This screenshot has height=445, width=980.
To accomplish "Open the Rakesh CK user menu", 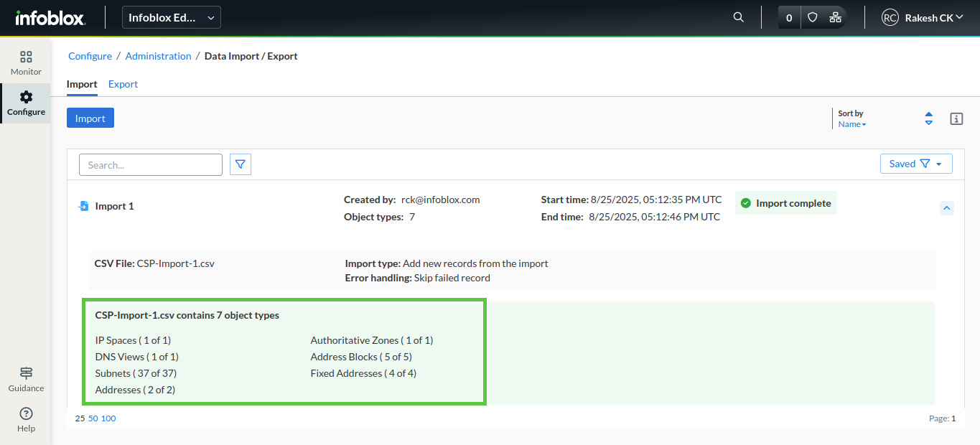I will coord(923,18).
